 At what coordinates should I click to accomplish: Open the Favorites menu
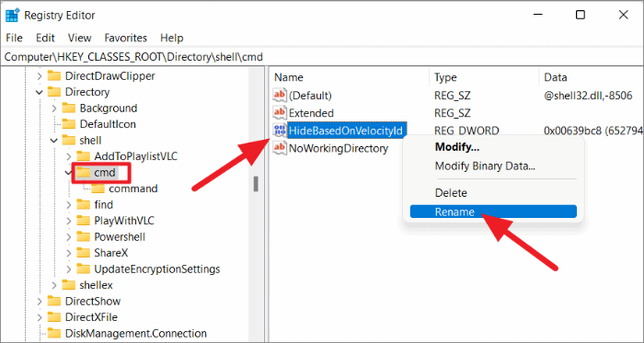126,38
